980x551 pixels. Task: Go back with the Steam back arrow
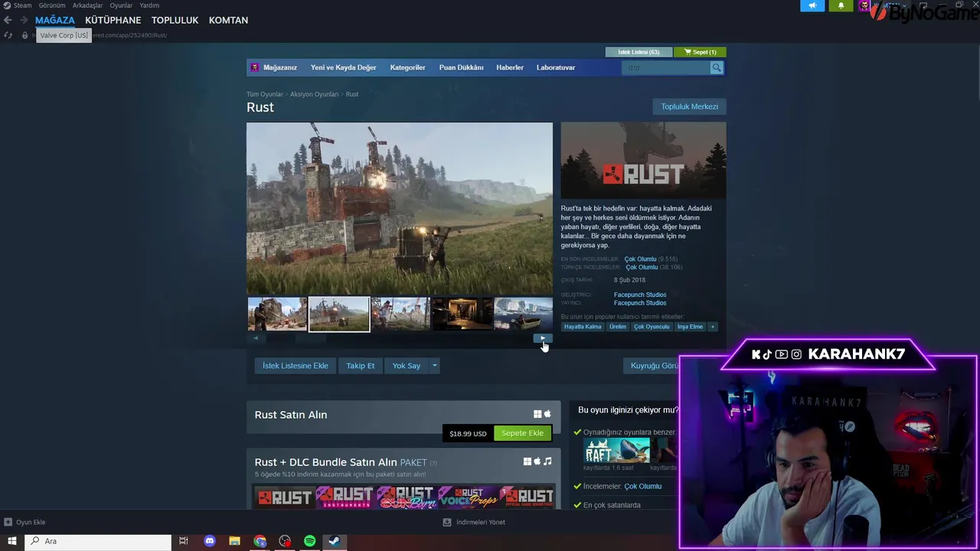pyautogui.click(x=8, y=20)
